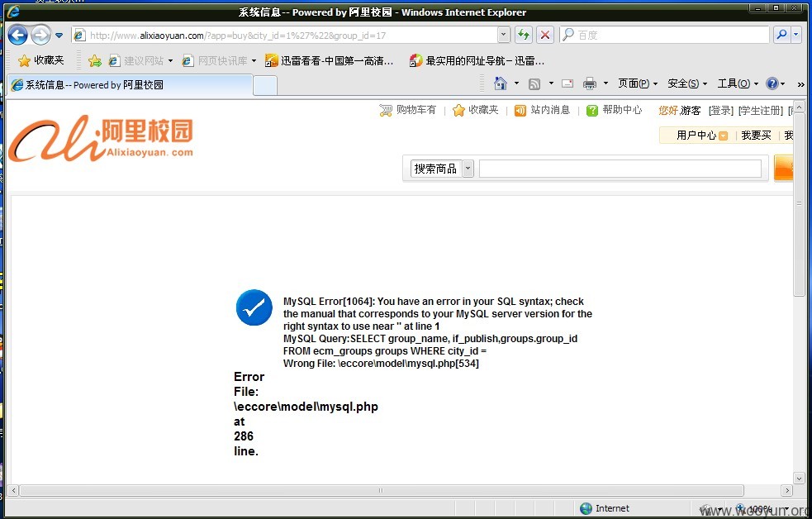812x519 pixels.
Task: Click the 我要买 navigation item
Action: [x=756, y=136]
